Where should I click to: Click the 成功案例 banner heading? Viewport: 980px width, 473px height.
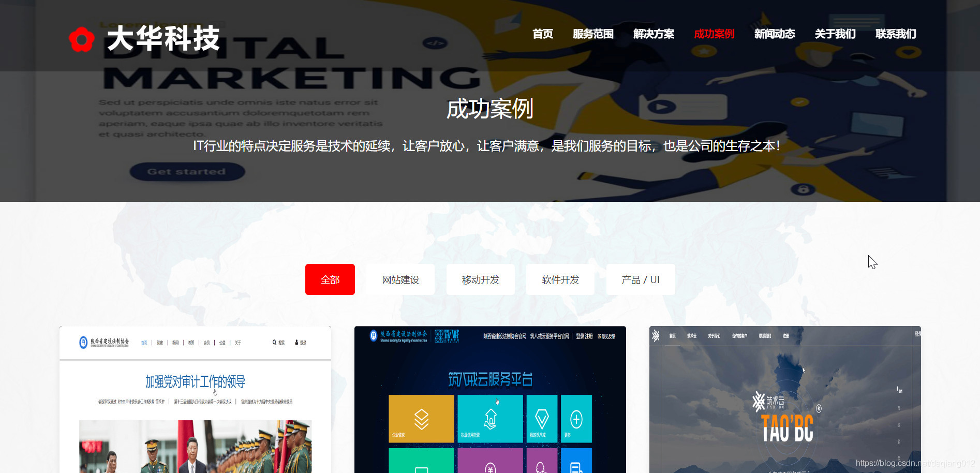tap(490, 109)
